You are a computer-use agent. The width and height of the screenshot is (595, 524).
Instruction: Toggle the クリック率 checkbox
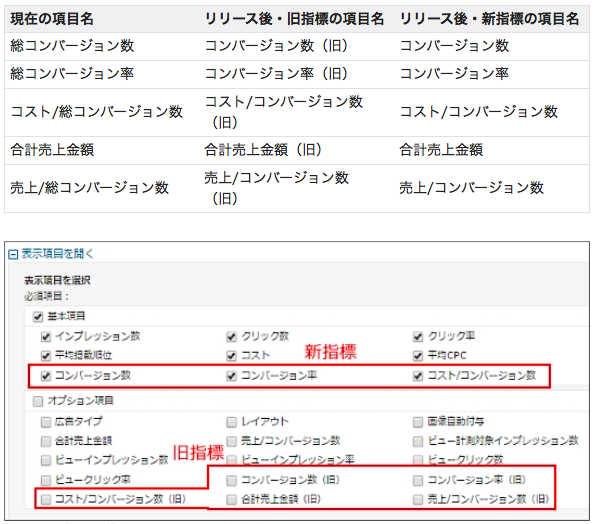click(418, 337)
